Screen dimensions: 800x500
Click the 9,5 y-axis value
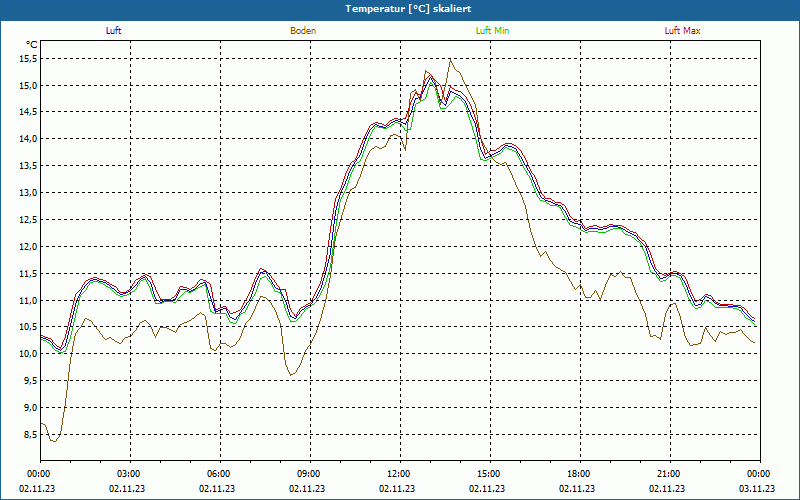[x=31, y=381]
